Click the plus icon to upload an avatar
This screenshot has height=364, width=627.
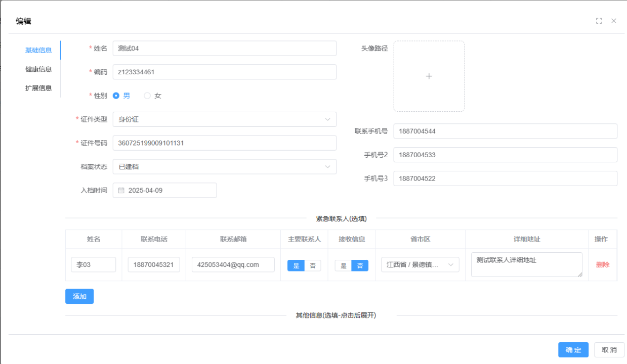coord(429,76)
